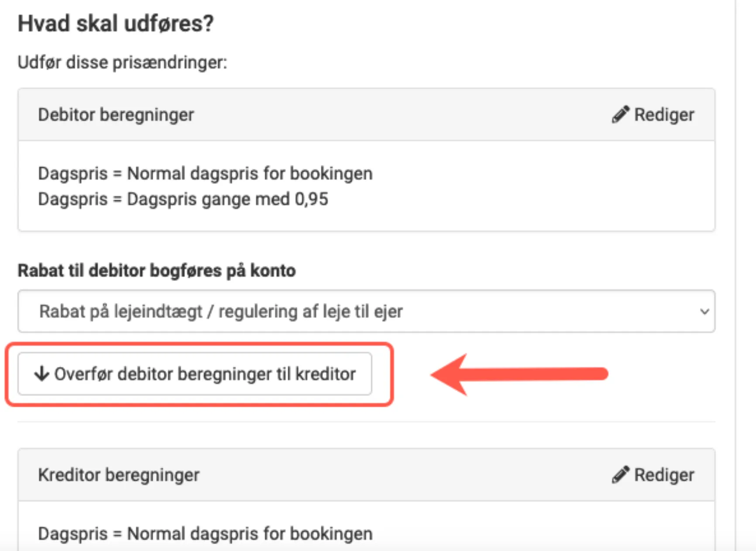Click Rediger for Debitor beregninger
The image size is (756, 551).
(653, 114)
